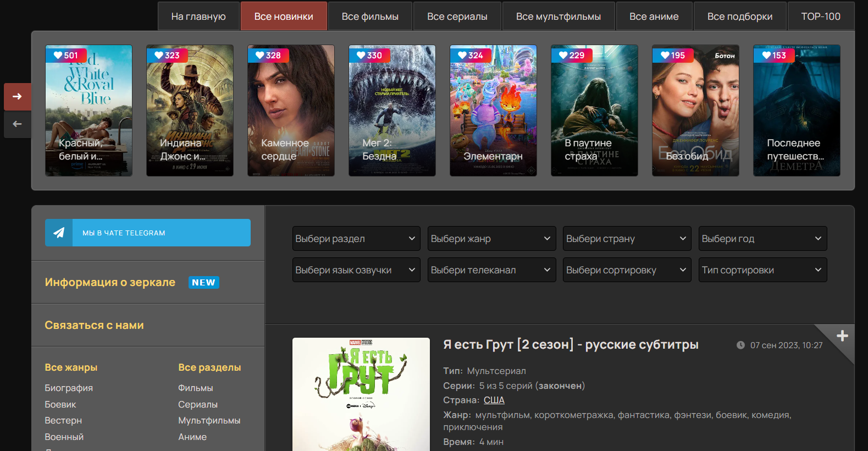Click the 323 likes heart badge

(167, 56)
